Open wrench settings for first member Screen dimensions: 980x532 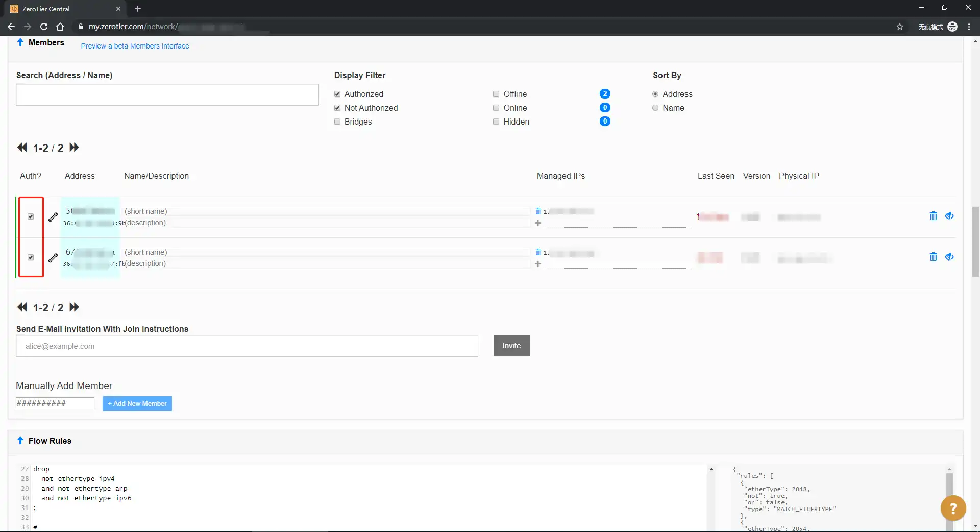pyautogui.click(x=53, y=217)
